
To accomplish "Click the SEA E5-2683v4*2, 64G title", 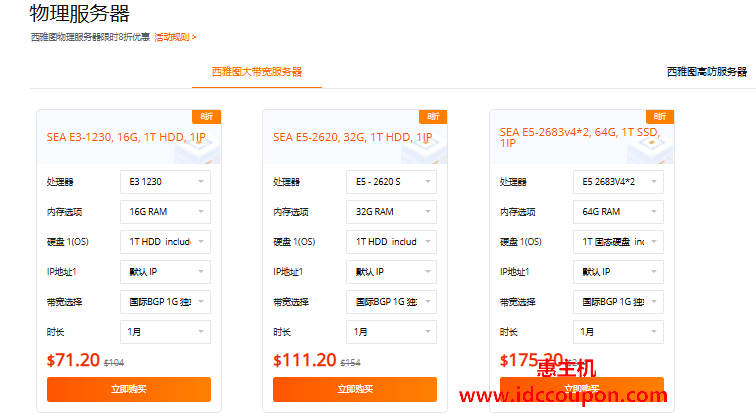I will (x=580, y=137).
